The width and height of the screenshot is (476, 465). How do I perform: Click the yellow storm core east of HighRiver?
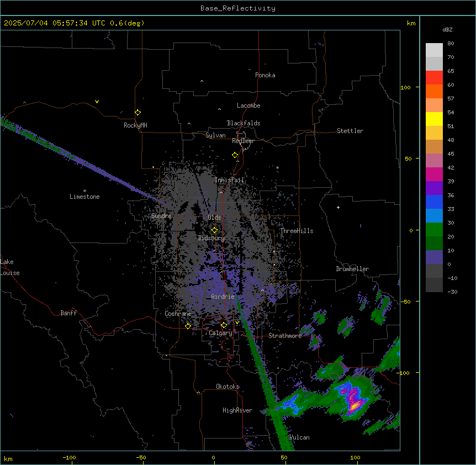pyautogui.click(x=356, y=405)
